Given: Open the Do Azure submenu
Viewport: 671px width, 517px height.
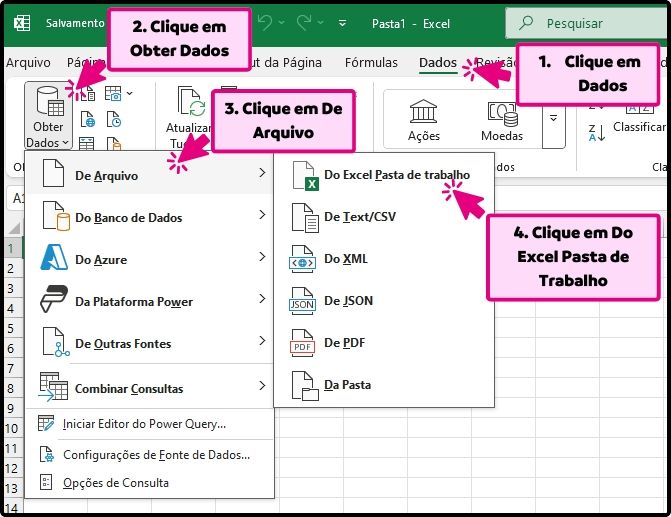Looking at the screenshot, I should point(149,258).
